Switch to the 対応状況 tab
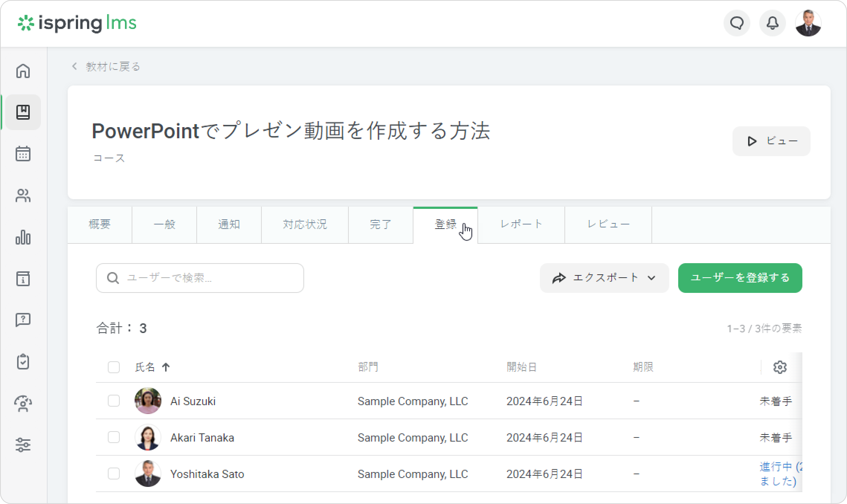 305,224
